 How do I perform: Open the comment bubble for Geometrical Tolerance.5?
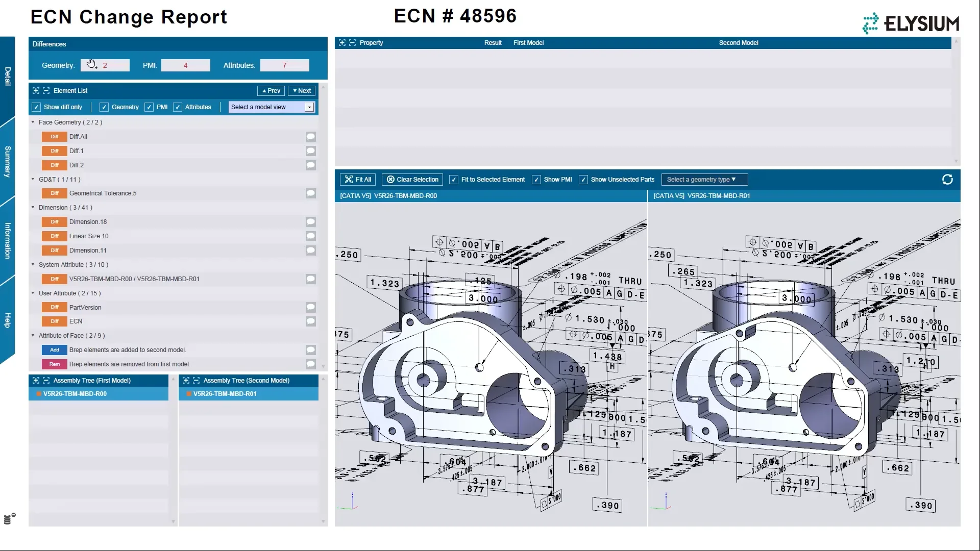click(310, 193)
